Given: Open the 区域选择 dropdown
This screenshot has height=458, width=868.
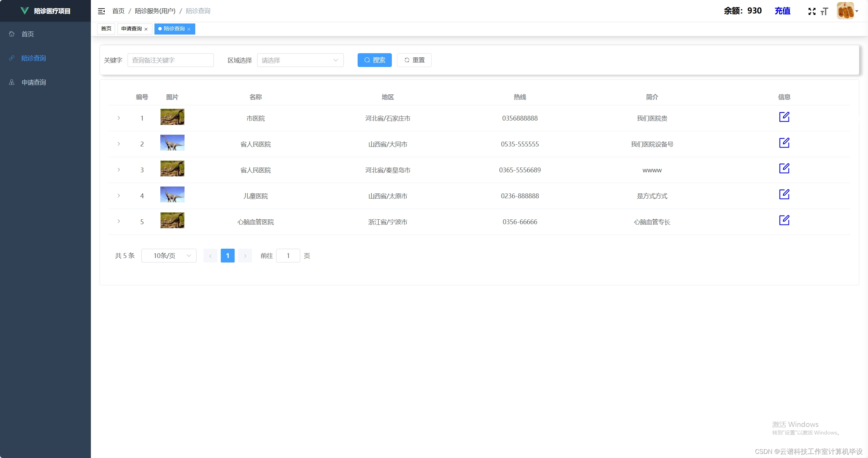Looking at the screenshot, I should [x=300, y=60].
